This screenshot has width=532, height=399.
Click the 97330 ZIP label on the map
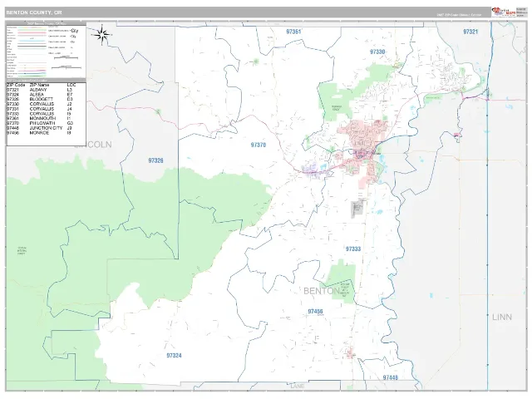pos(377,52)
